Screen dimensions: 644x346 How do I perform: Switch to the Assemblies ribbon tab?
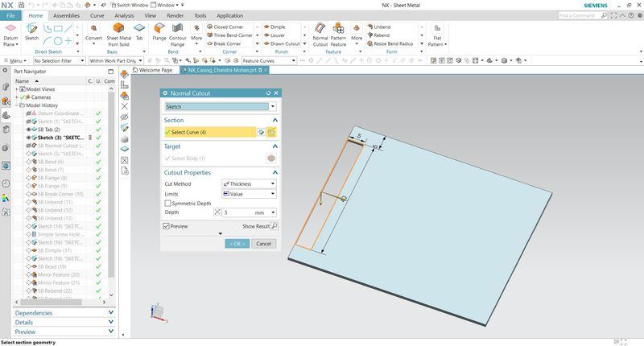(x=66, y=15)
